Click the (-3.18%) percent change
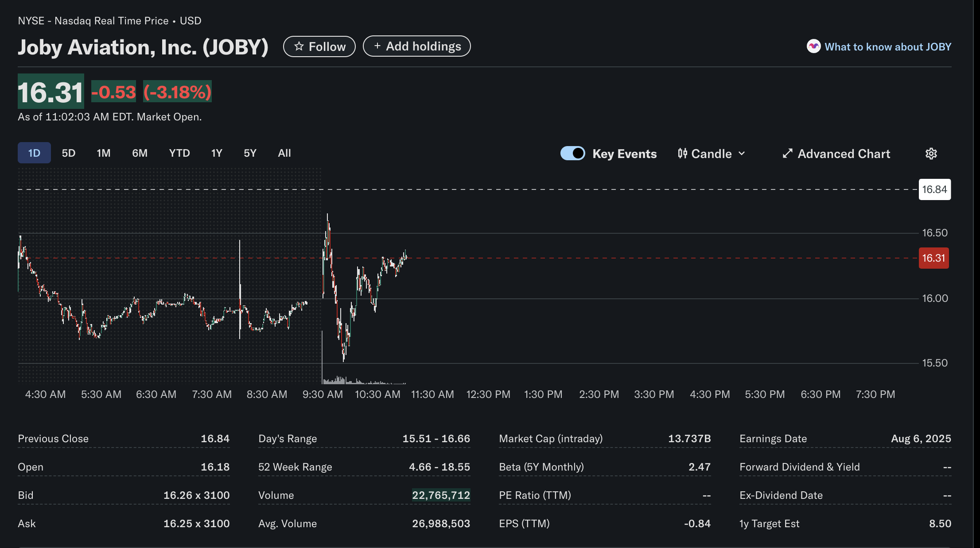The height and width of the screenshot is (548, 980). pyautogui.click(x=177, y=92)
